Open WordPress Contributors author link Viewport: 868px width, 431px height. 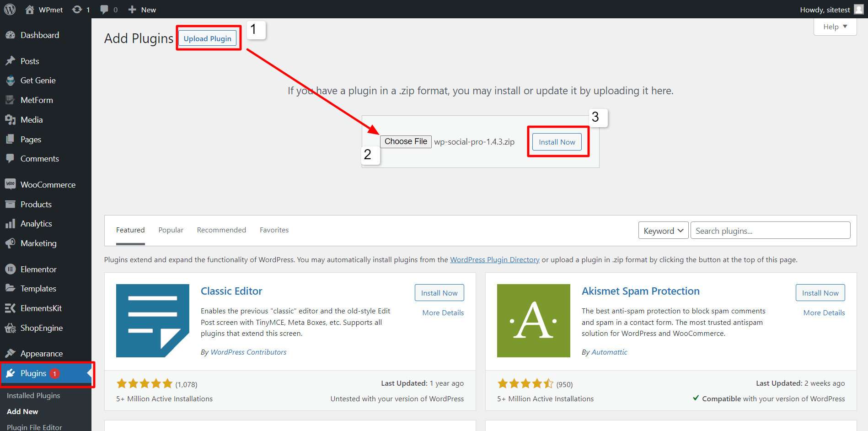248,352
